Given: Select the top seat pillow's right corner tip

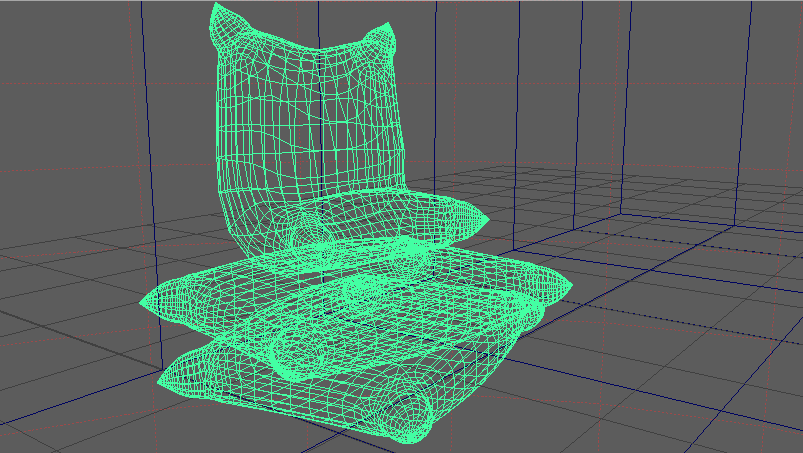Looking at the screenshot, I should (486, 221).
